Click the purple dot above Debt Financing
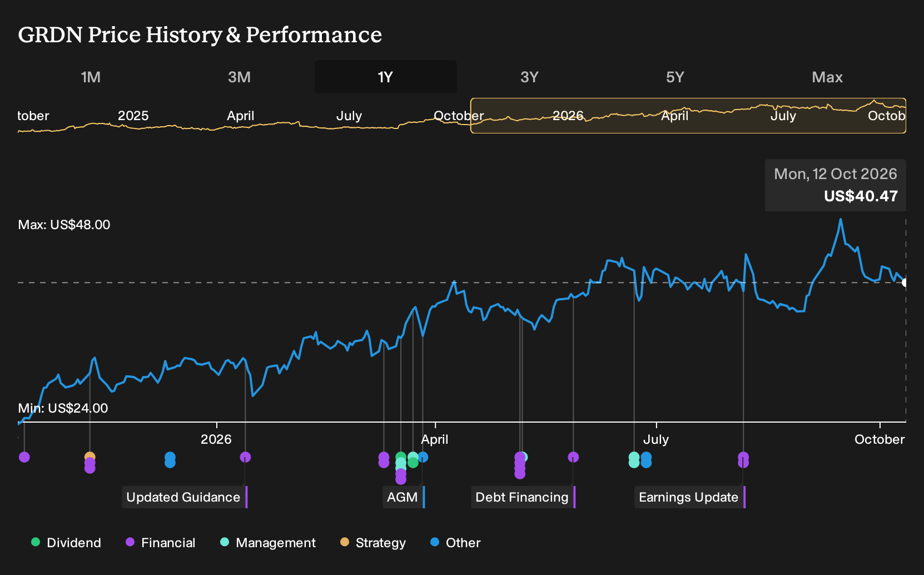 click(573, 457)
